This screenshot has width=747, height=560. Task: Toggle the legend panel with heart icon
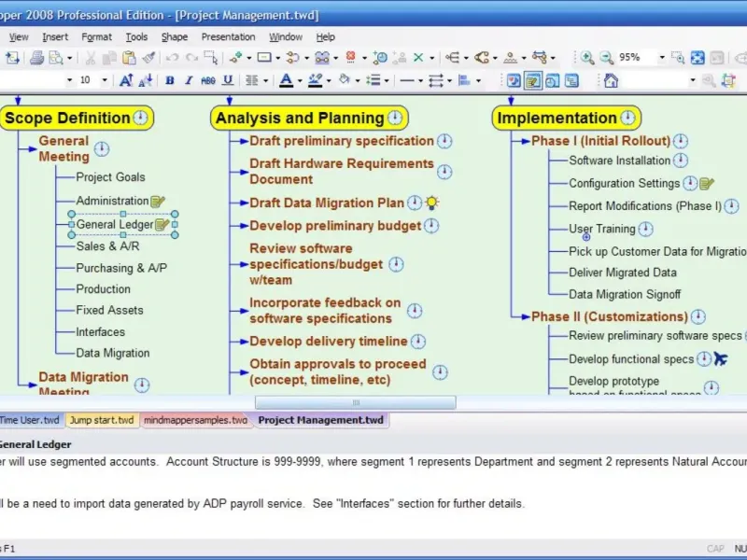(x=514, y=80)
